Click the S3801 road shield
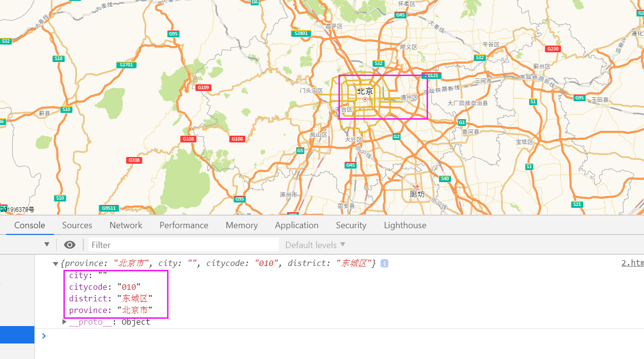Image resolution: width=644 pixels, height=359 pixels. point(301,33)
